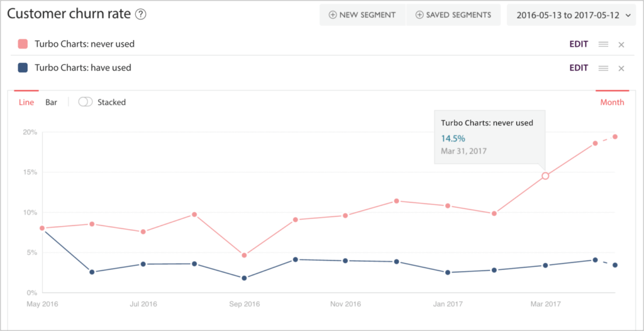
Task: Click the last pink data point near 20%
Action: point(615,137)
